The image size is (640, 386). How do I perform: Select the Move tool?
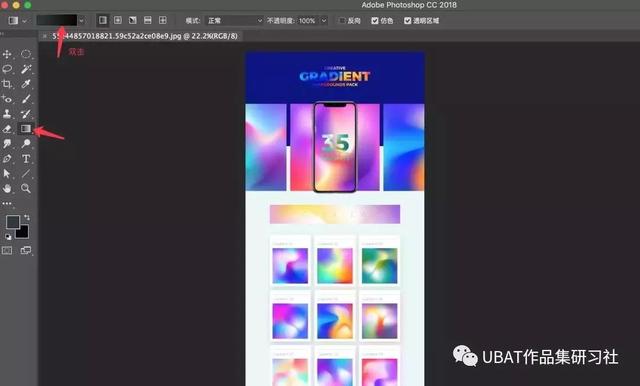7,54
